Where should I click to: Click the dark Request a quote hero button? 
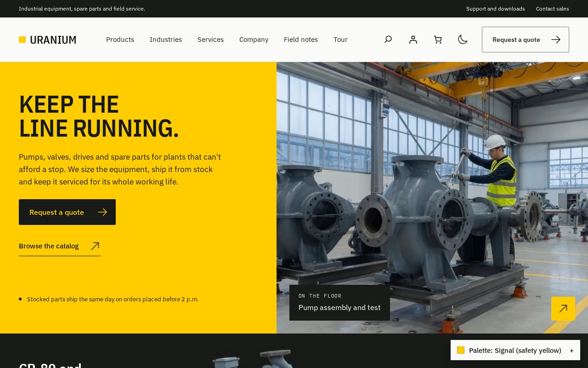(x=67, y=212)
